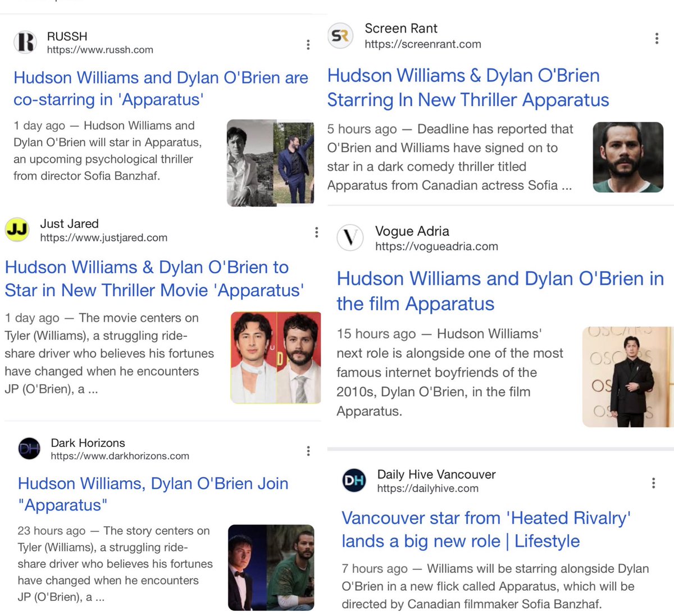
Task: Click the 'Just Jared' source name
Action: pyautogui.click(x=69, y=223)
